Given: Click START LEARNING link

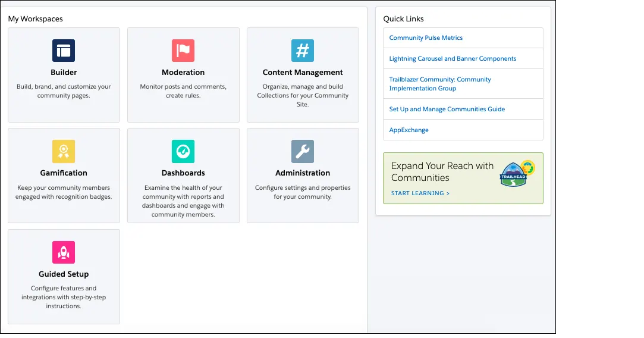Looking at the screenshot, I should tap(420, 193).
